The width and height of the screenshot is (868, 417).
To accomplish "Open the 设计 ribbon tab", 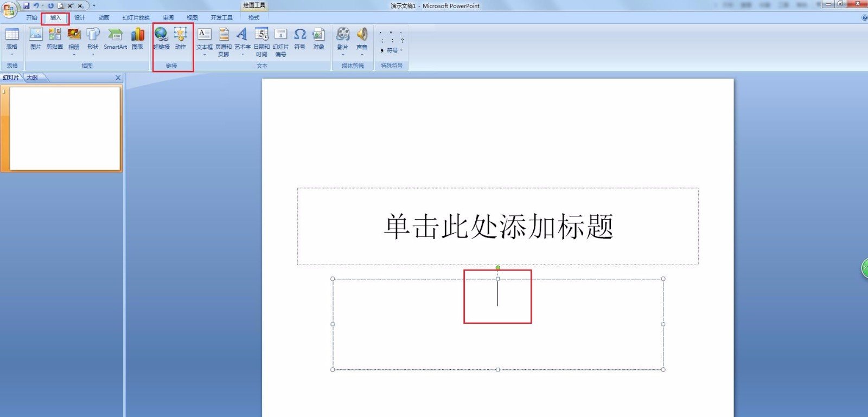I will pos(80,18).
